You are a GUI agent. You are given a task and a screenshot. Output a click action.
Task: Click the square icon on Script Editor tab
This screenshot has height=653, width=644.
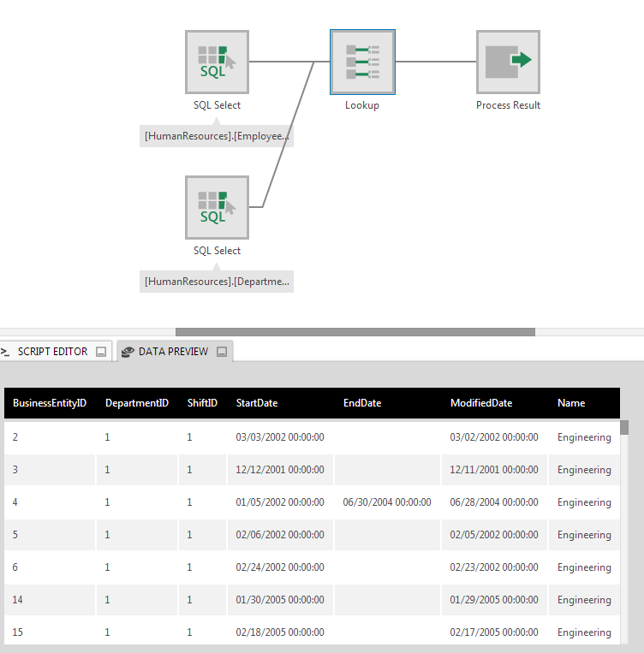tap(101, 352)
